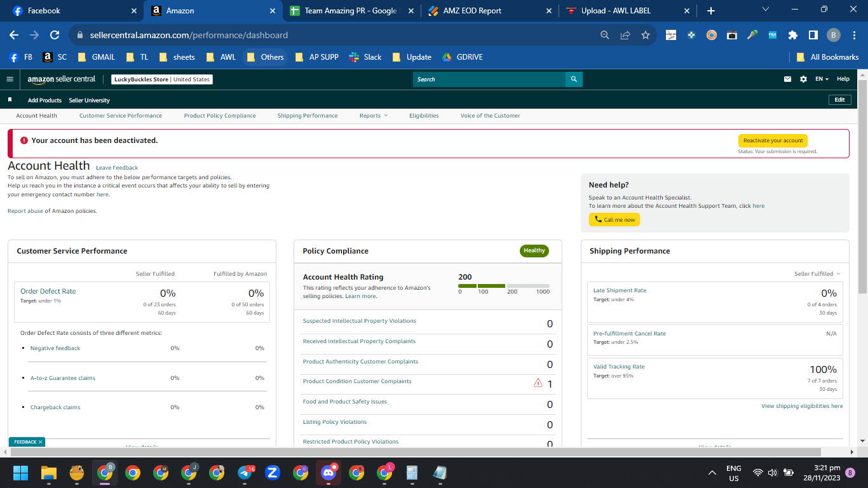
Task: Open the Leave Feedback link
Action: pyautogui.click(x=117, y=168)
